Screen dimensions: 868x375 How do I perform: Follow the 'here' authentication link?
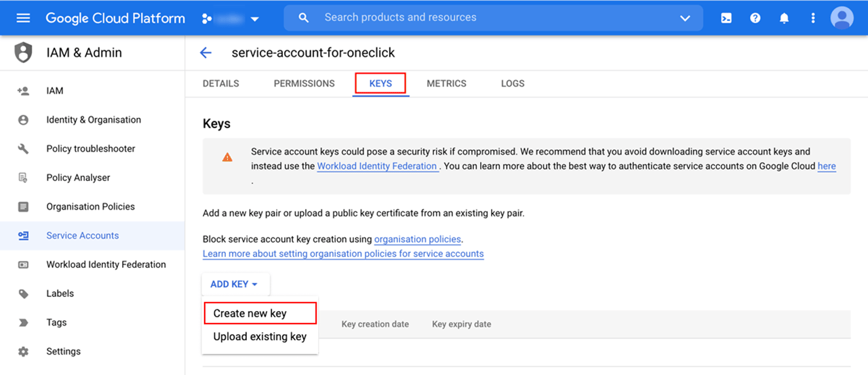pos(827,166)
